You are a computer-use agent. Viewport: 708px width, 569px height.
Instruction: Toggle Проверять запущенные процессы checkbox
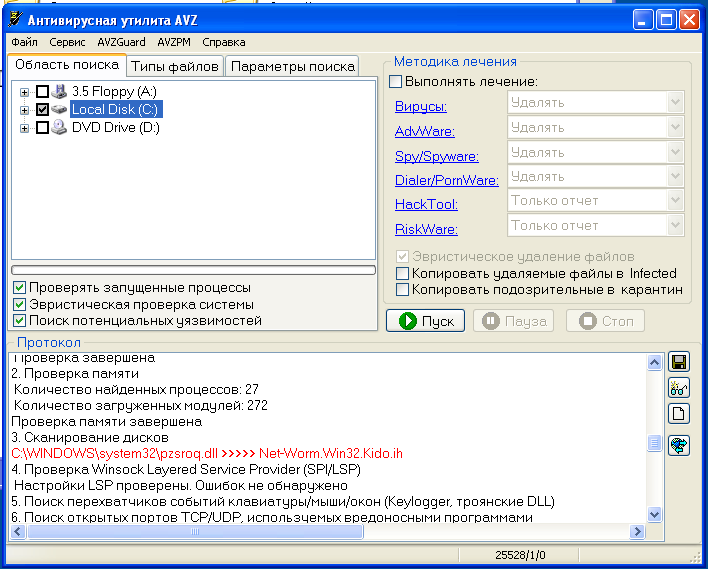(x=19, y=288)
